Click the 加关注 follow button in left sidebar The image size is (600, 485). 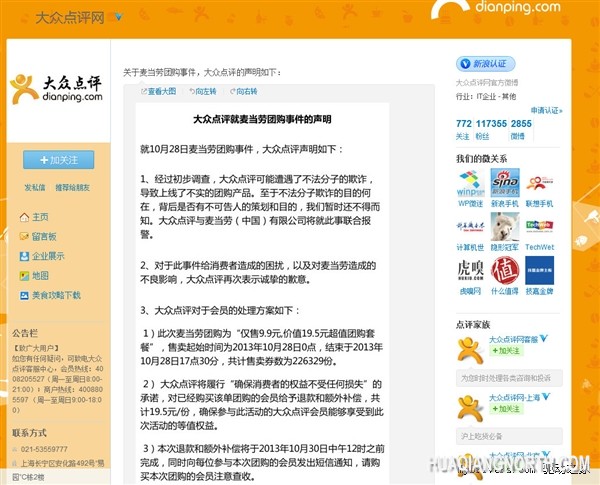point(59,160)
